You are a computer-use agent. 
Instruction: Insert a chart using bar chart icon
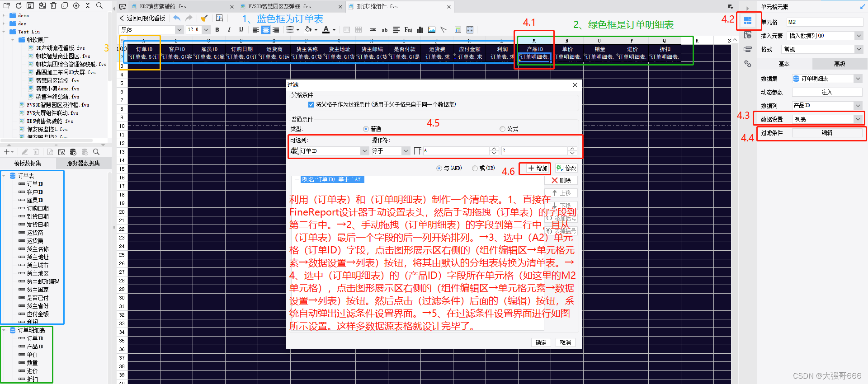click(x=420, y=30)
